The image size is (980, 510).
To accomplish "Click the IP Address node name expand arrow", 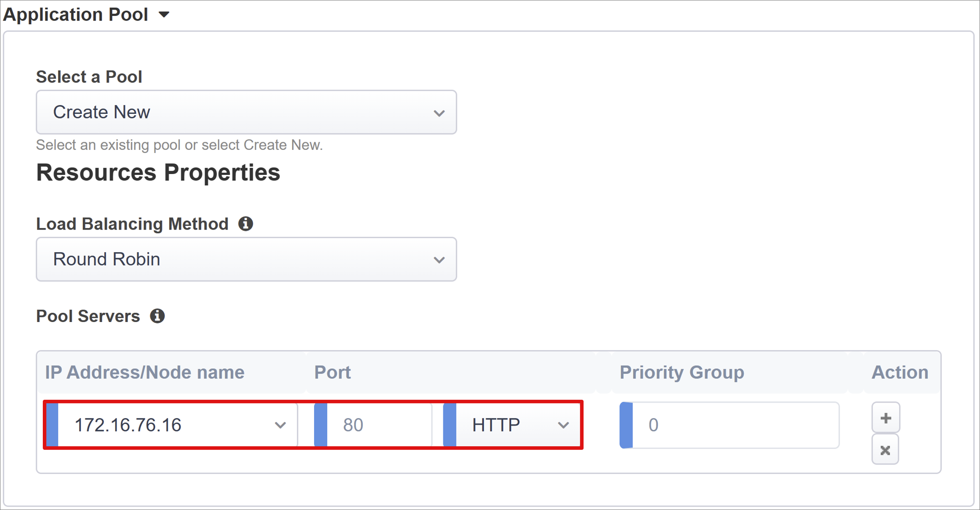I will coord(280,424).
